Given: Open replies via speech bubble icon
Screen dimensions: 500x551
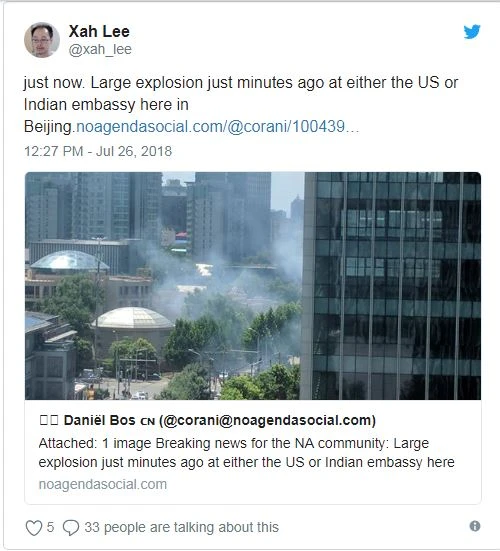Looking at the screenshot, I should [71, 528].
